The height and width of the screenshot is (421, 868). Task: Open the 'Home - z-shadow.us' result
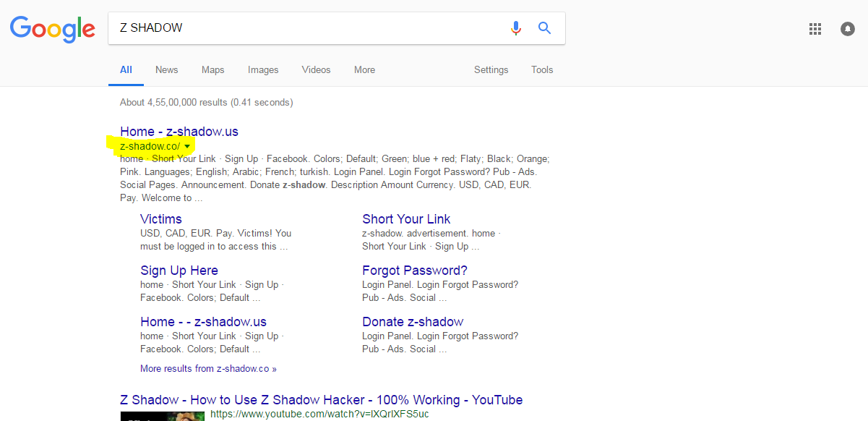(179, 132)
